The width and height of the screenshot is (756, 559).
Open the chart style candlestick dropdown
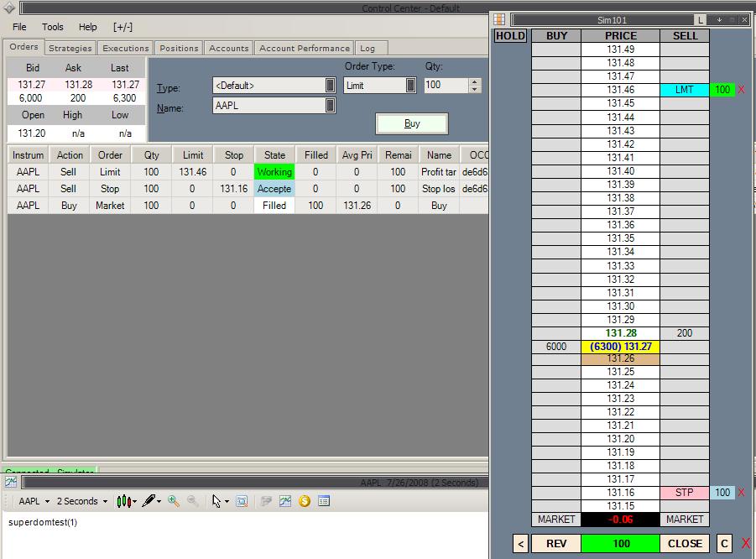click(x=127, y=501)
